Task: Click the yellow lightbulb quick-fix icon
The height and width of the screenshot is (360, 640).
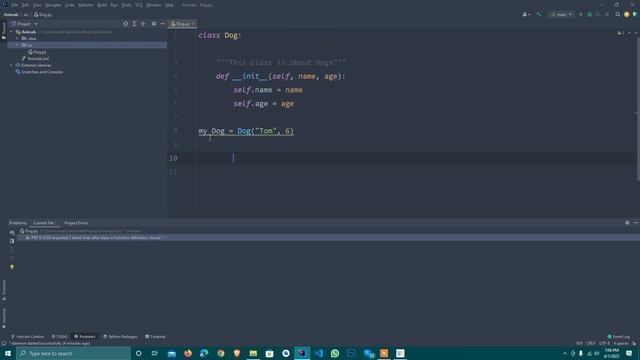Action: pyautogui.click(x=12, y=267)
